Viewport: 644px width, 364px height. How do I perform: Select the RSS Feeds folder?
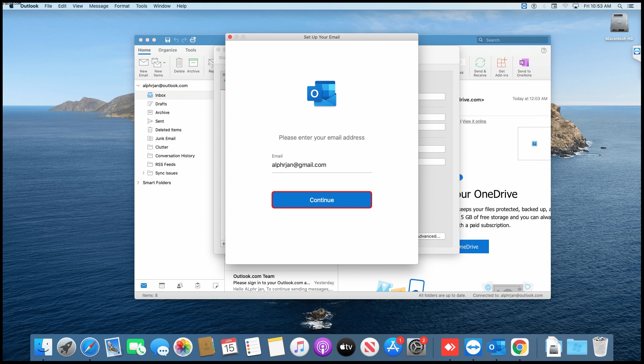[x=174, y=164]
